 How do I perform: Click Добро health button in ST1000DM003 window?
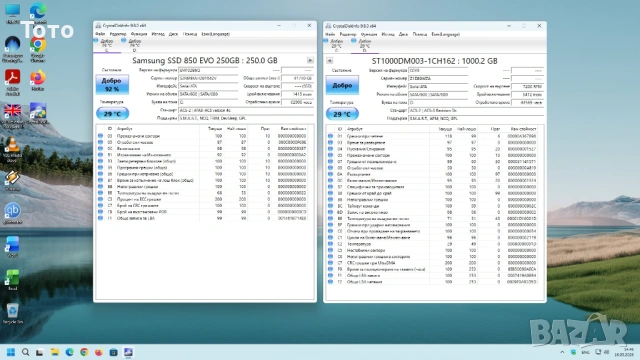click(x=342, y=85)
